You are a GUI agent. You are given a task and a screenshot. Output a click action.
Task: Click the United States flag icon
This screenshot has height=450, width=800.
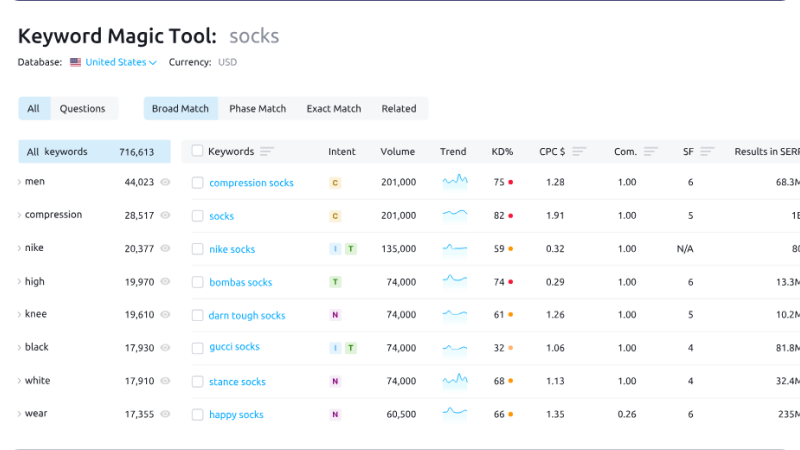click(x=76, y=62)
